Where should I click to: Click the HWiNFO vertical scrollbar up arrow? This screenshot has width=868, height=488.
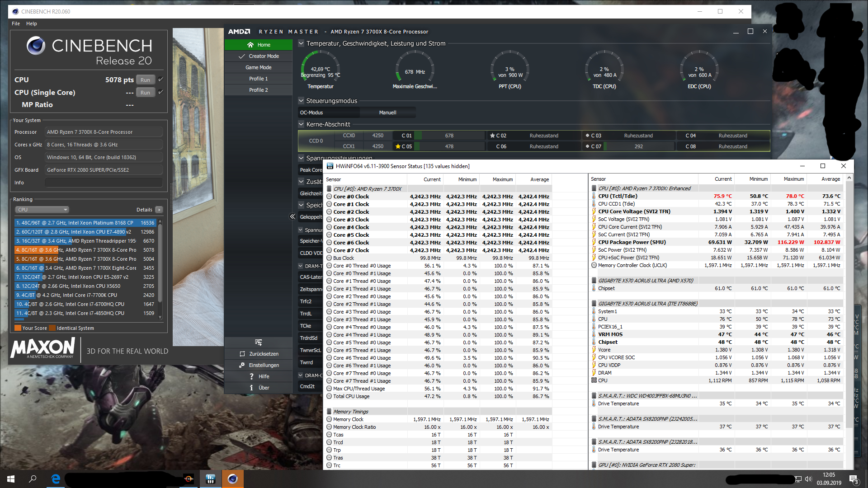849,178
